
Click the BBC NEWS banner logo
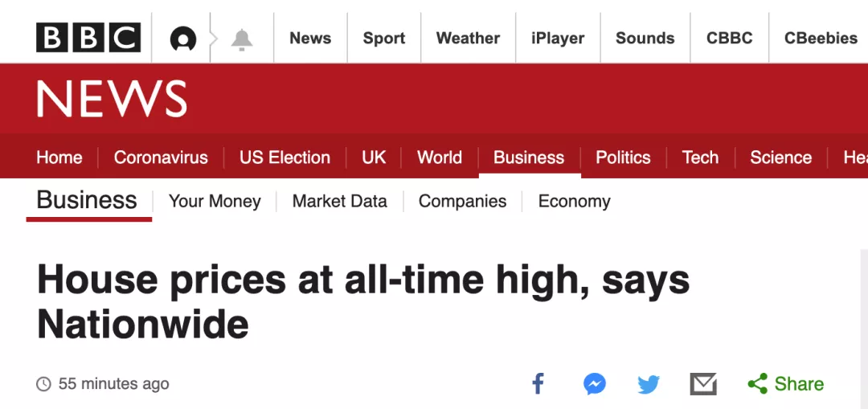(112, 100)
